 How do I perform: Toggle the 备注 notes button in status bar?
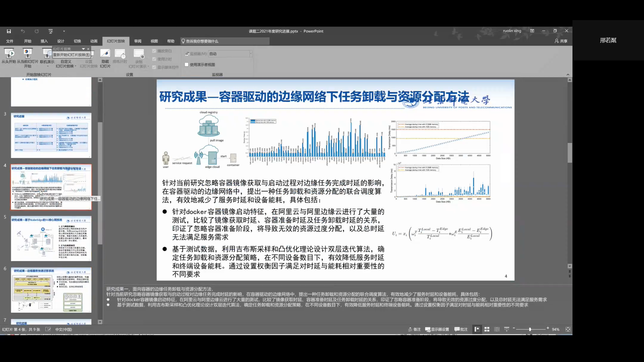pyautogui.click(x=414, y=329)
